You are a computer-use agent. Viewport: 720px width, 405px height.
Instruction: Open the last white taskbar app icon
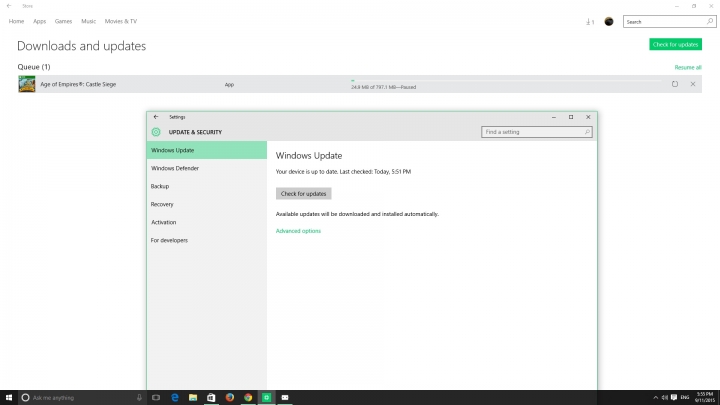click(x=285, y=397)
